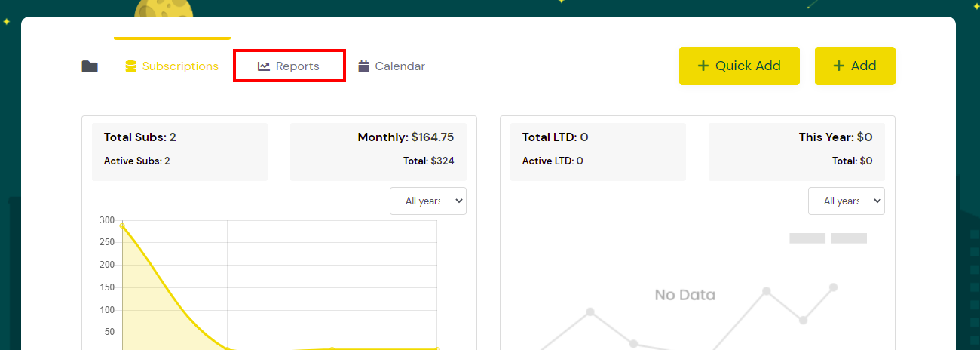Click the first data point on yellow chart
Image resolution: width=980 pixels, height=350 pixels.
coord(122,226)
